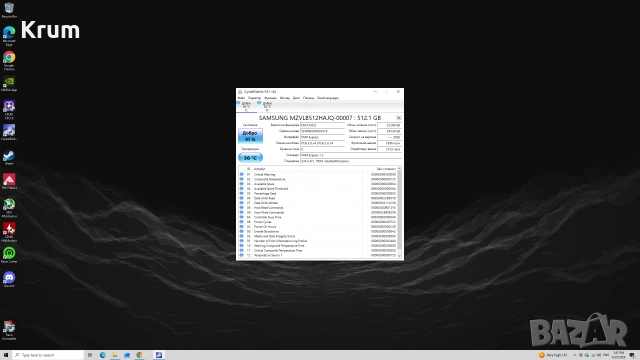Image resolution: width=640 pixels, height=360 pixels.
Task: Click the status circle beside Power On Hours
Action: pos(242,227)
